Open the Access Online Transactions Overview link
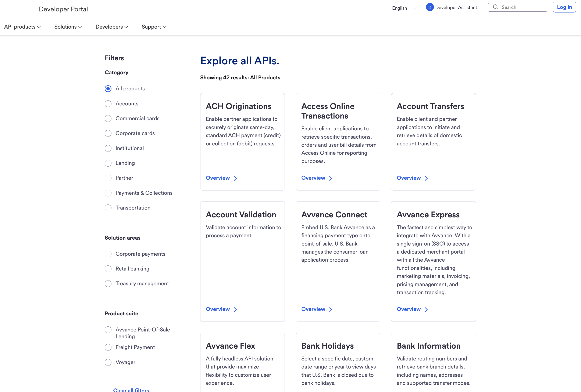 click(313, 178)
